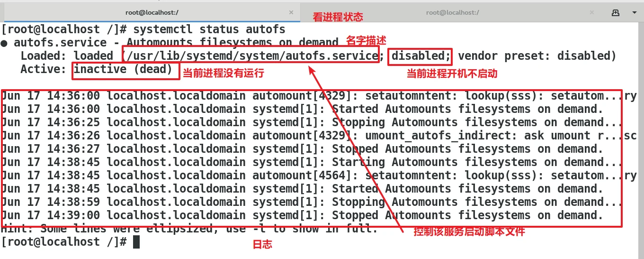Click the 'Active:' label
The image size is (644, 259).
point(43,69)
